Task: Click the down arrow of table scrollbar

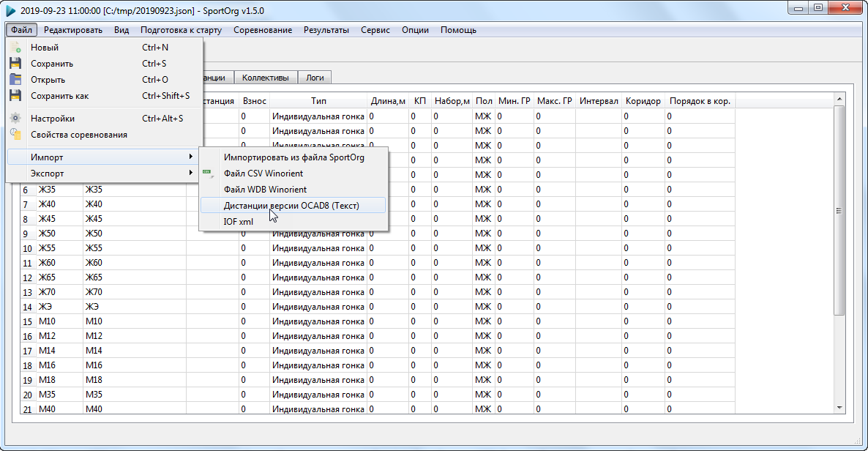Action: (x=839, y=408)
